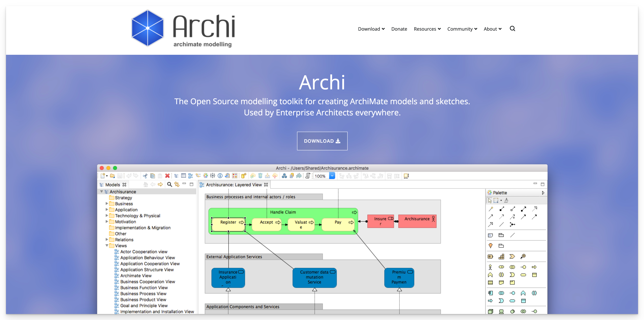Select the Junction tool in Palette
Screen dimensions: 644x320
tap(512, 225)
